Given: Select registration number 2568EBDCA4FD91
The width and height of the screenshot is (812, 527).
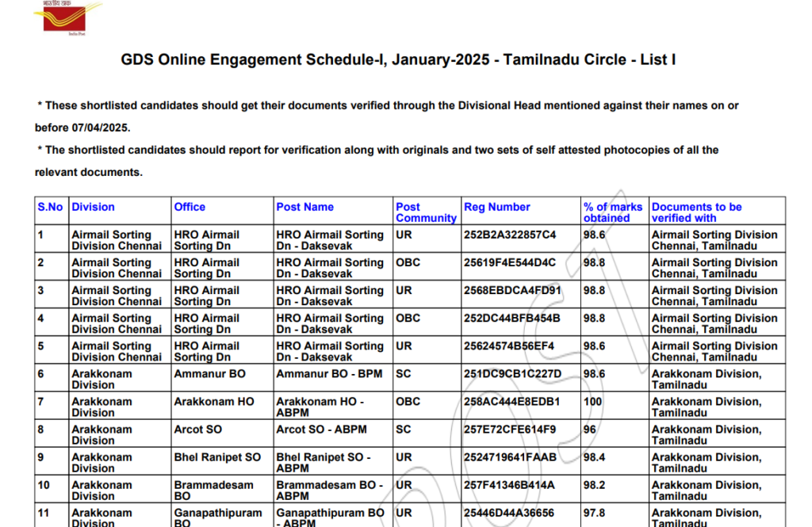Looking at the screenshot, I should pos(513,290).
